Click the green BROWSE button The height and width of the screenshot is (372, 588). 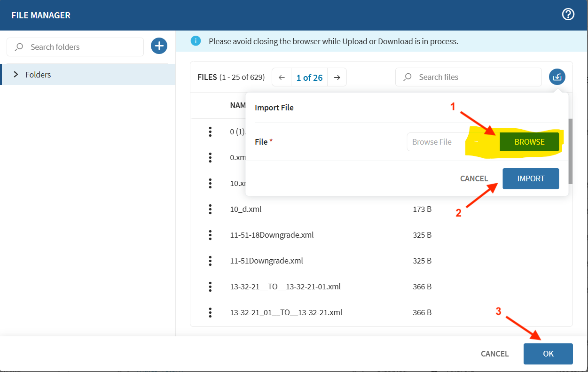point(529,142)
